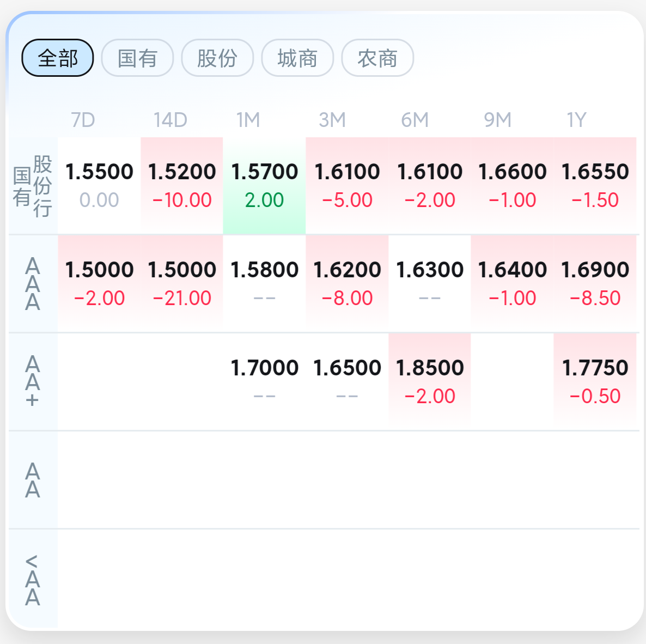
Task: Click the AAA 1Y cell 1.6900
Action: (595, 283)
